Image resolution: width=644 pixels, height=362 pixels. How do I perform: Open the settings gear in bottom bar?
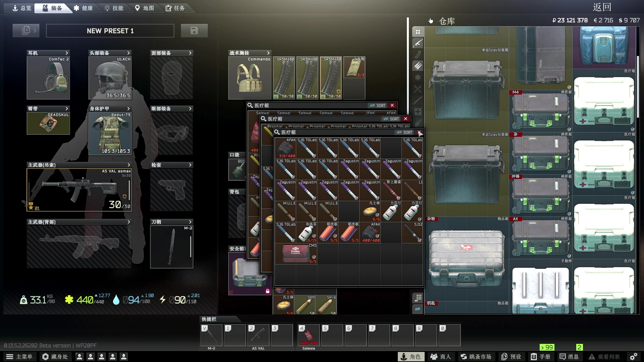coord(633,357)
